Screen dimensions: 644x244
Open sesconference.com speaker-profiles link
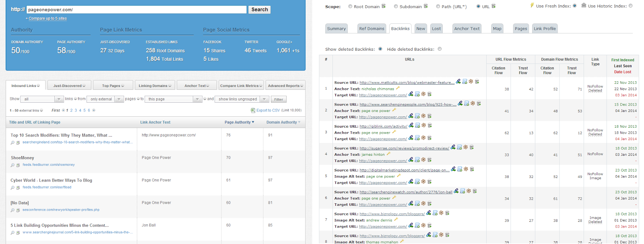(x=61, y=210)
